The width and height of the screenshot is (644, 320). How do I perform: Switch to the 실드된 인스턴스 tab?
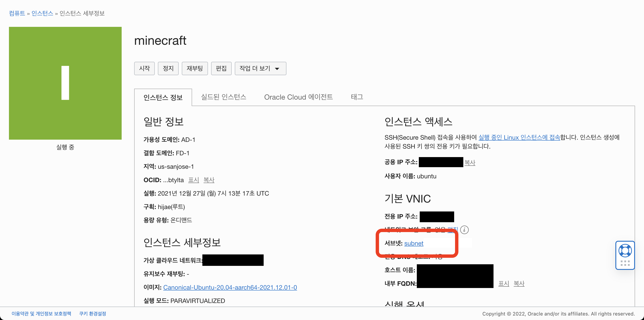point(224,97)
